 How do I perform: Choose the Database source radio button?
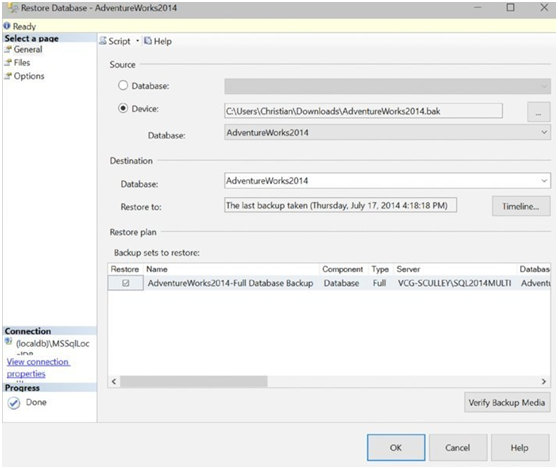pos(123,85)
